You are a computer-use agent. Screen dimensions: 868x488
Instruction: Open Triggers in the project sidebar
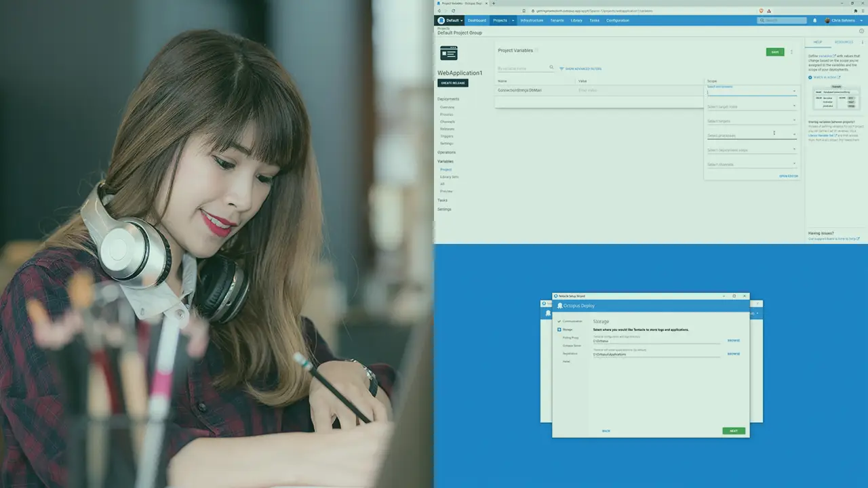447,136
